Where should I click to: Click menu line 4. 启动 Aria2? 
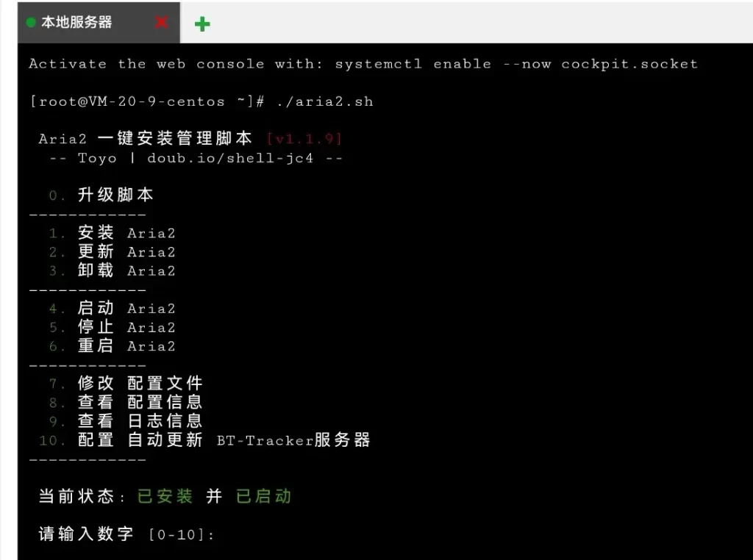(112, 309)
